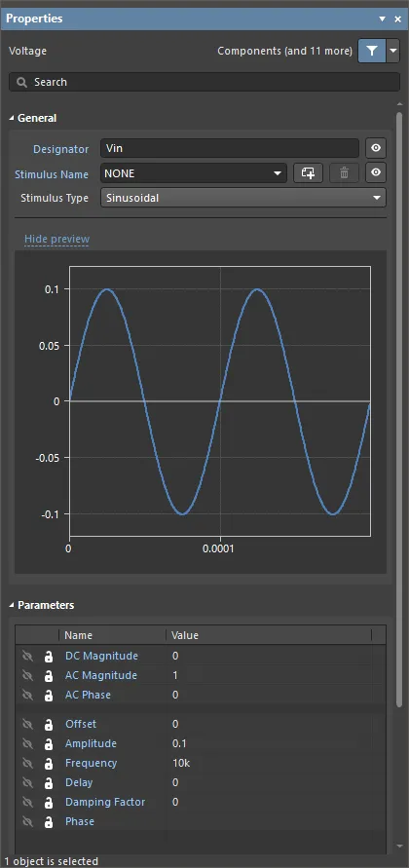Viewport: 409px width, 868px height.
Task: Click the Designator input field
Action: (x=230, y=148)
